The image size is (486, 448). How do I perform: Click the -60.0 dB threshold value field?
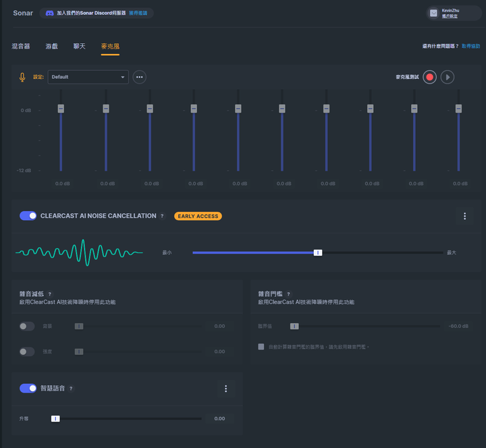458,327
